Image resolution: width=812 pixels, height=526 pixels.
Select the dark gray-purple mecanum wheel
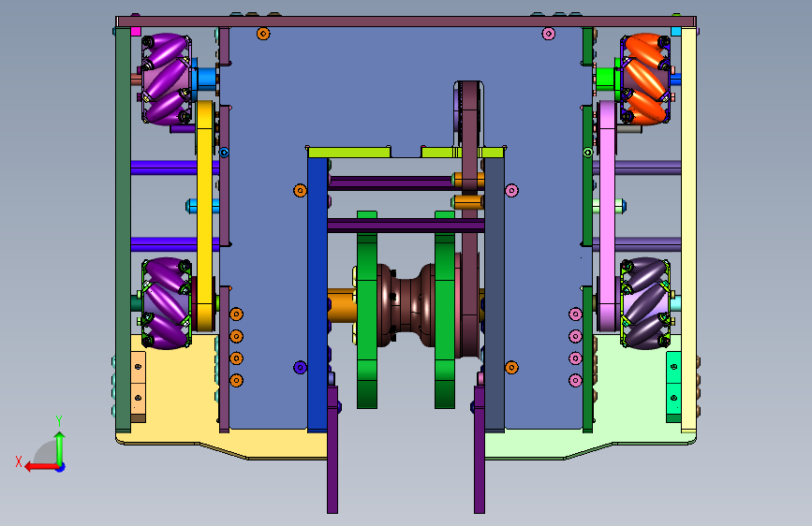[645, 303]
